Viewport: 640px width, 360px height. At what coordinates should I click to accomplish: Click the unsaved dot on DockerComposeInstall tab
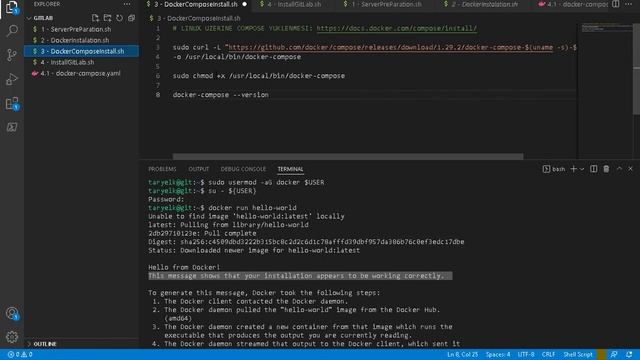point(244,4)
